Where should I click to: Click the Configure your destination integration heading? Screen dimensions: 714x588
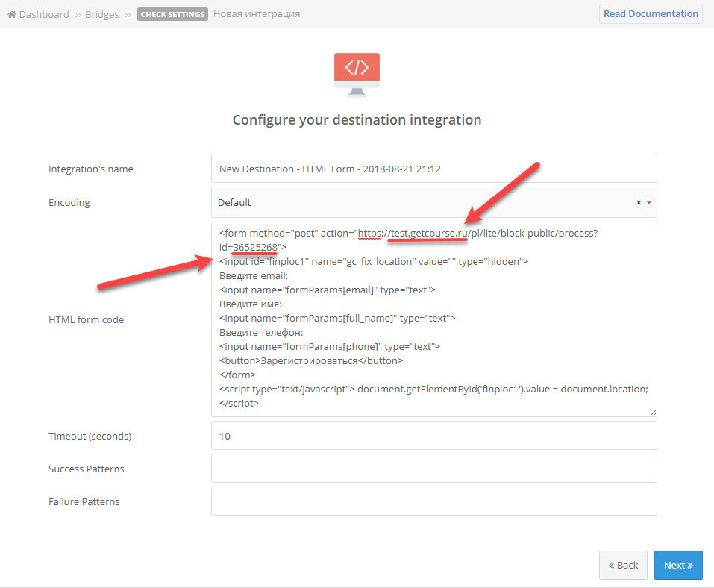point(357,120)
